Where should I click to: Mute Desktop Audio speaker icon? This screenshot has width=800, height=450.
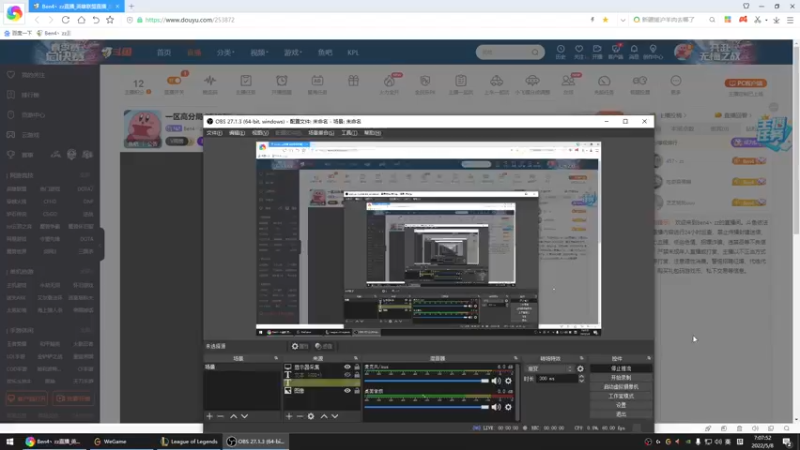point(496,407)
